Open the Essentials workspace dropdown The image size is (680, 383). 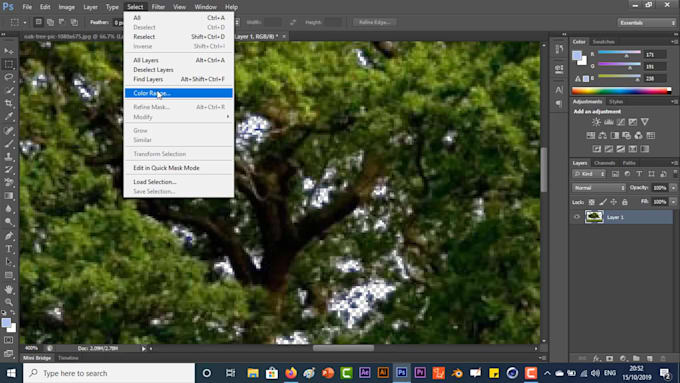coord(647,23)
